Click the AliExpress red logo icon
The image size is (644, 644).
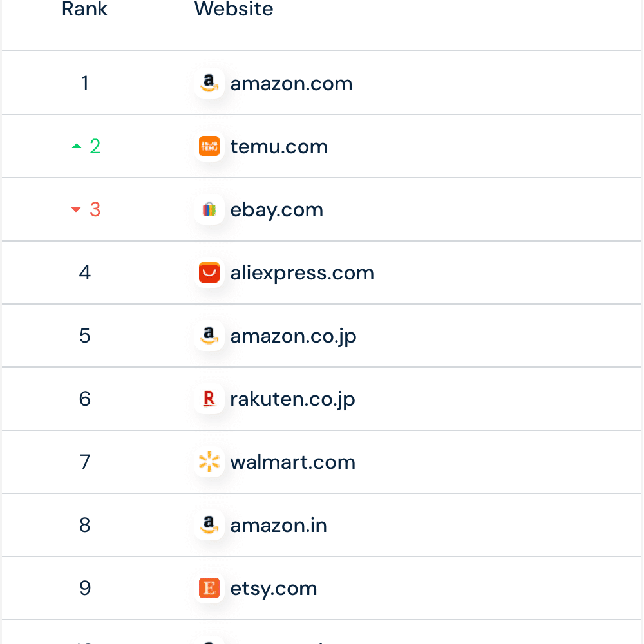209,272
